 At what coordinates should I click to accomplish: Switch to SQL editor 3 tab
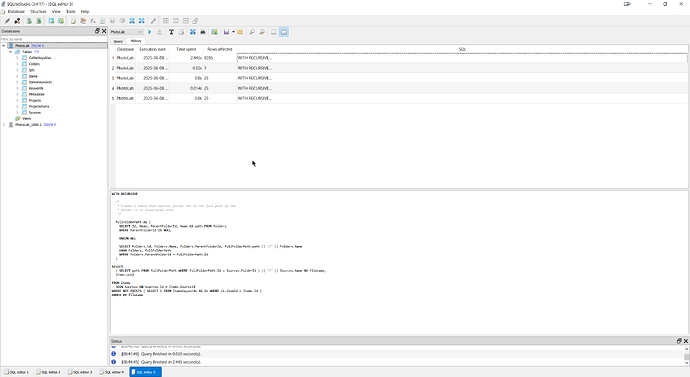coord(81,372)
